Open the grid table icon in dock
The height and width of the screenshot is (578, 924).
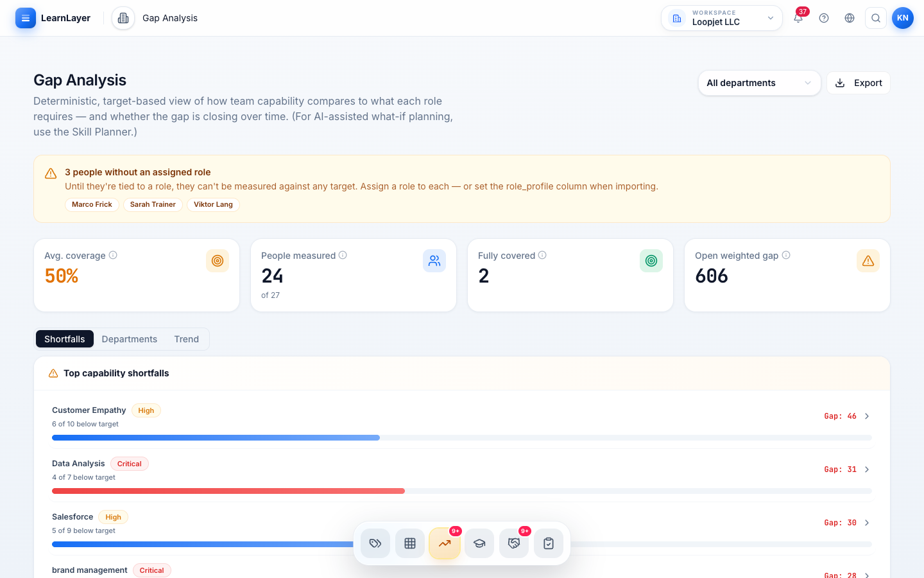click(410, 543)
